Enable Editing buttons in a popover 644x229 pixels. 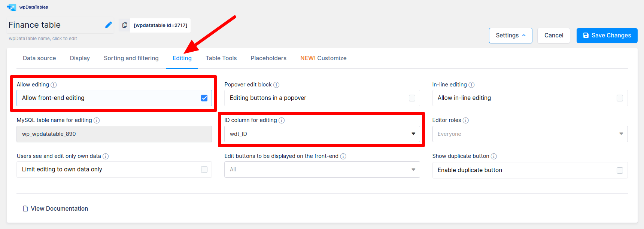(x=412, y=98)
